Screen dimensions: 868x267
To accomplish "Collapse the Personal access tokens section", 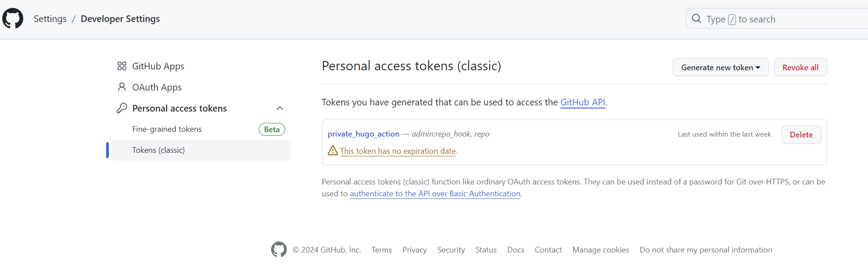I will click(280, 108).
